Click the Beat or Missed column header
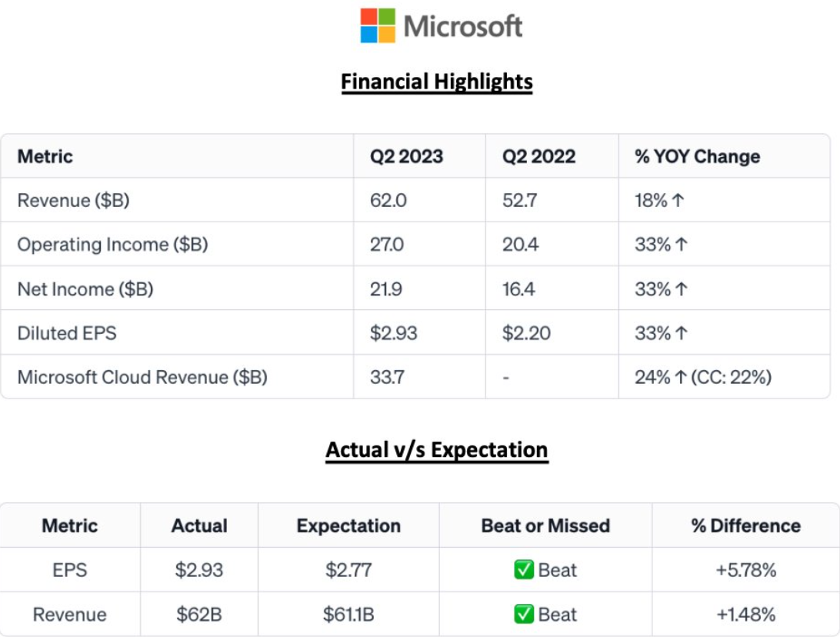Screen dimensions: 840x637 click(545, 525)
